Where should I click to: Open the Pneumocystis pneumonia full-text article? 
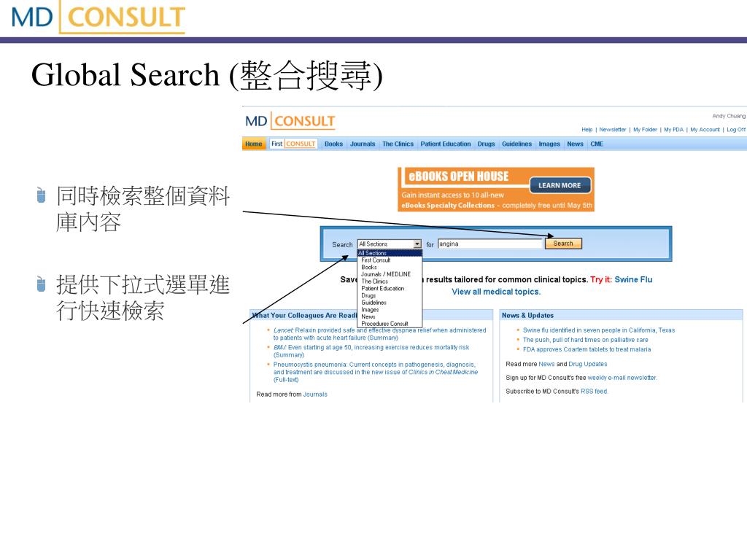click(376, 372)
